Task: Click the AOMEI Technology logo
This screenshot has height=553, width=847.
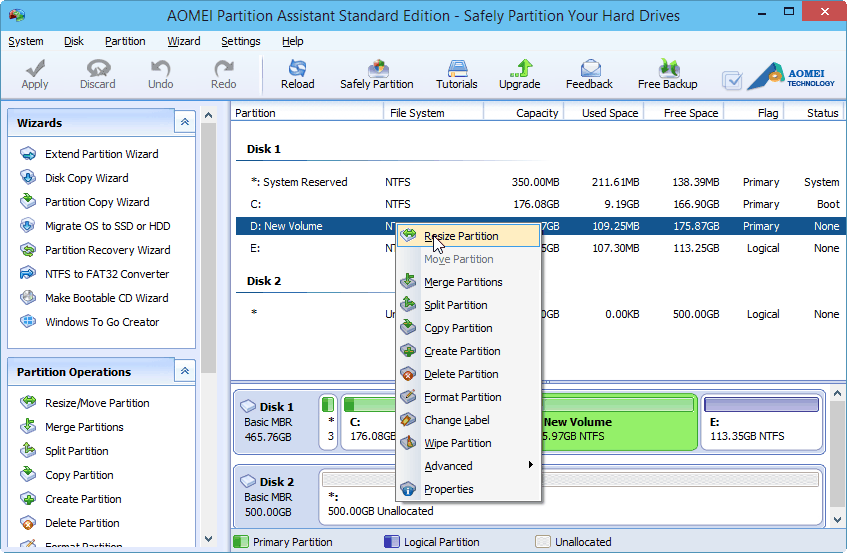Action: point(792,77)
